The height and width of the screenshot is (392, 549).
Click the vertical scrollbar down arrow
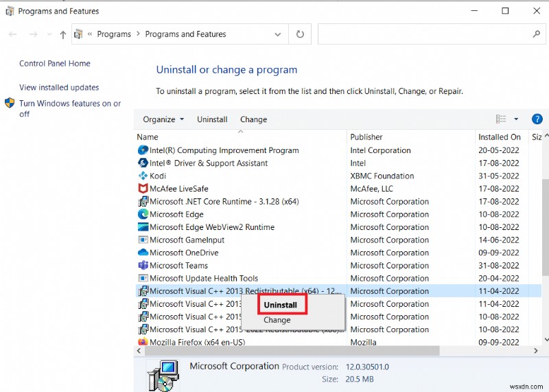click(546, 339)
